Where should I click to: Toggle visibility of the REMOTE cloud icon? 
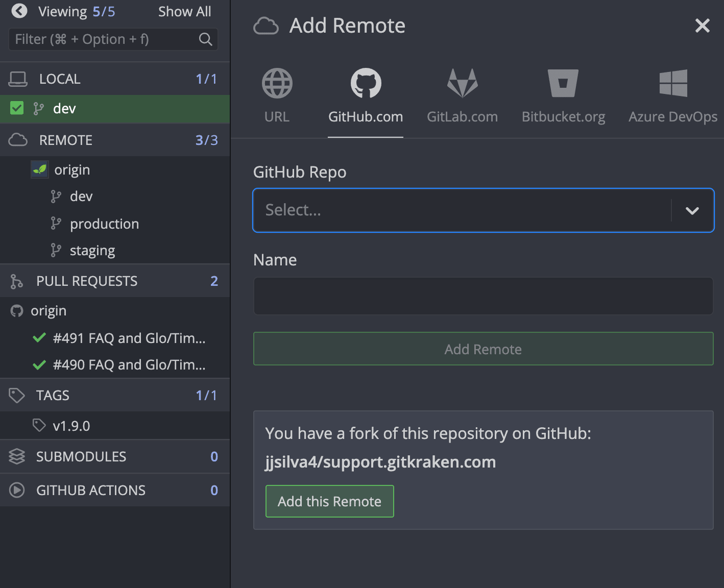(18, 139)
